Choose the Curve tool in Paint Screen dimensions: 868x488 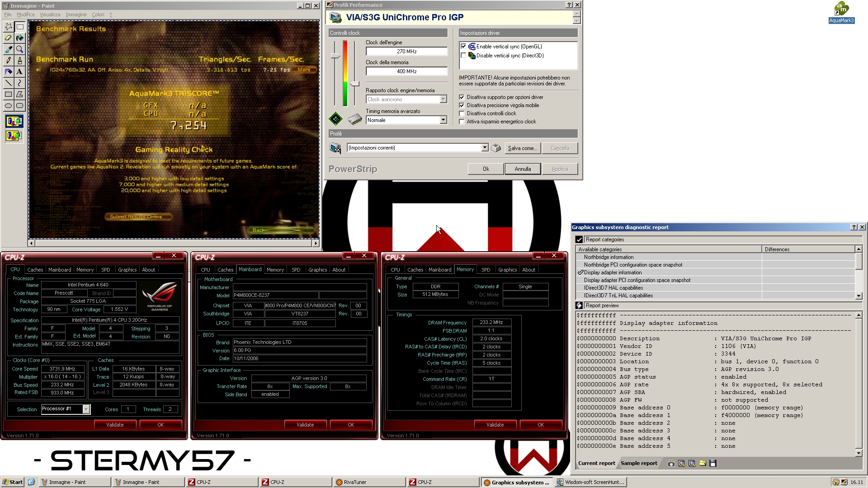coord(19,83)
